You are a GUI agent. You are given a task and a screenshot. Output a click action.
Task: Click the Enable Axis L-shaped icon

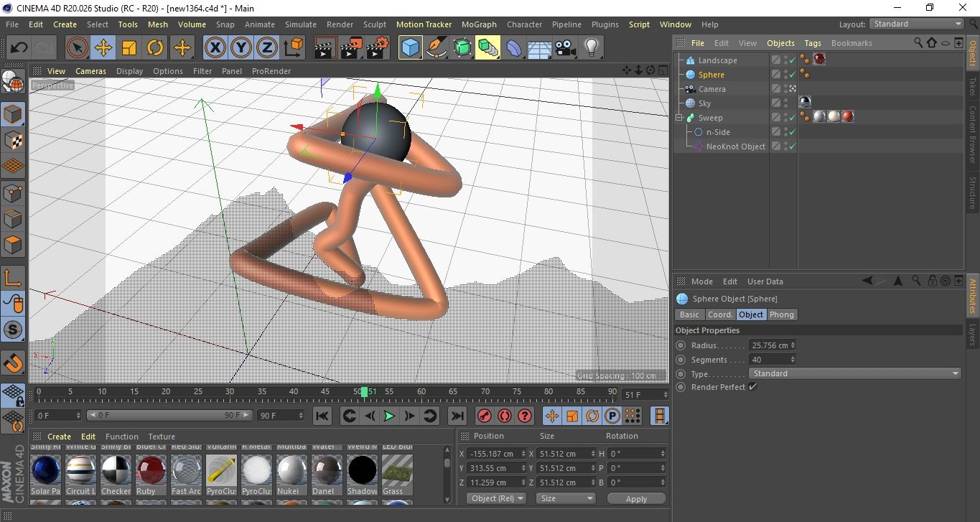[14, 278]
